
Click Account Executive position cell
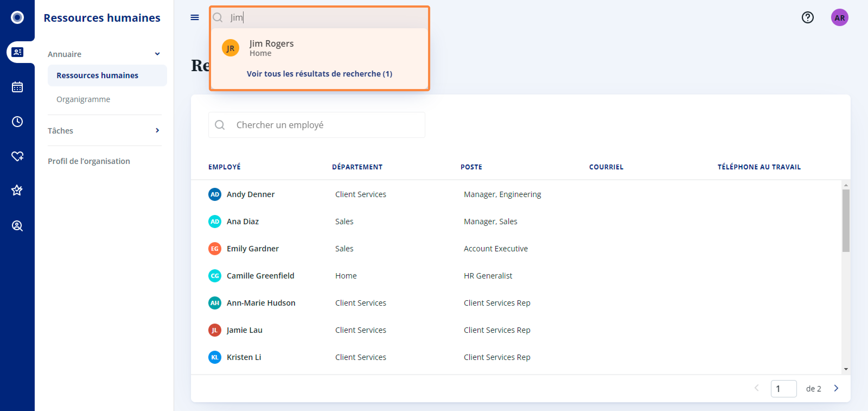pos(495,248)
